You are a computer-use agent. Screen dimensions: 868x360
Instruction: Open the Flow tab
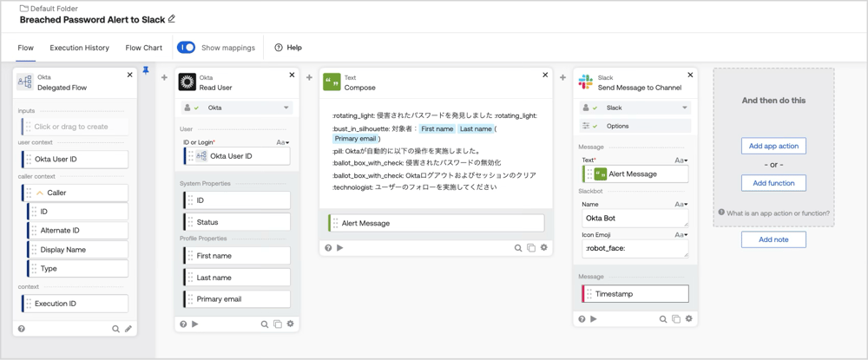25,48
